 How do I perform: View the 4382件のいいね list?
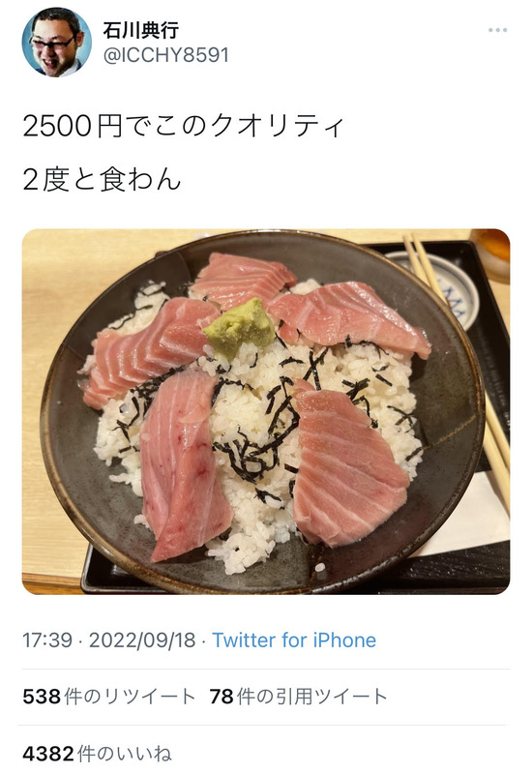point(98,754)
